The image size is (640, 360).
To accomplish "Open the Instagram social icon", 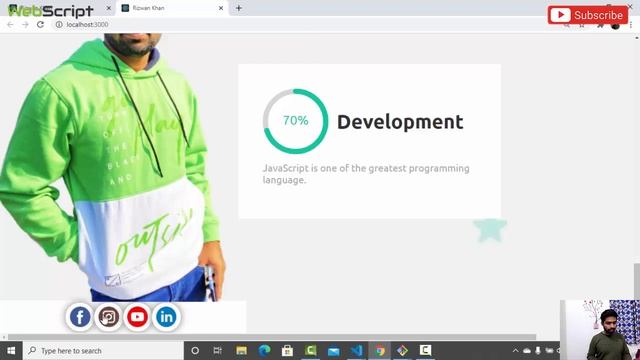I will 108,317.
